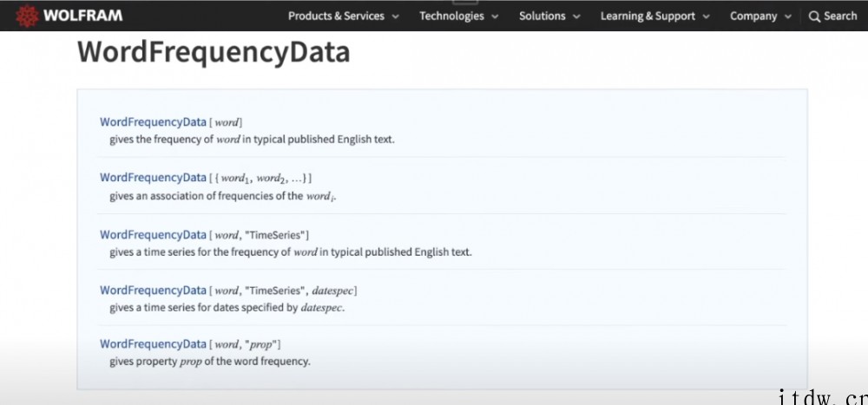This screenshot has width=868, height=405.
Task: Select text 'gives a time series for the frequency of word'
Action: pos(214,252)
